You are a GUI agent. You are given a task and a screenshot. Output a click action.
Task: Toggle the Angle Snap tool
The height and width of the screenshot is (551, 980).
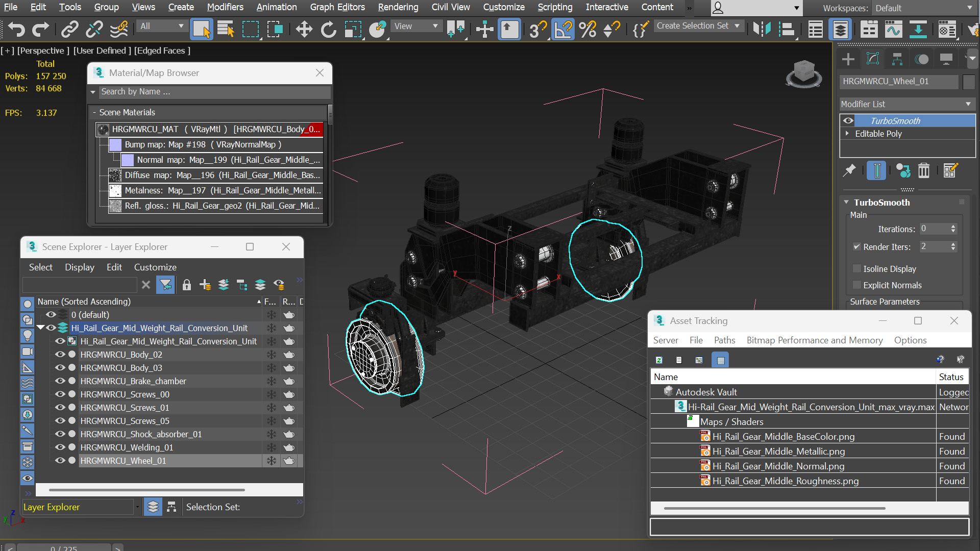[x=563, y=29]
